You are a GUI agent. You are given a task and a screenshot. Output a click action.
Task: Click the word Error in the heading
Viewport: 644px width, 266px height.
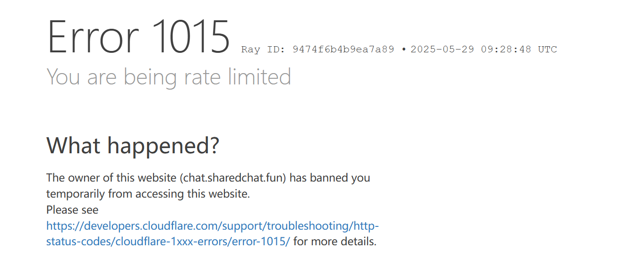[93, 37]
